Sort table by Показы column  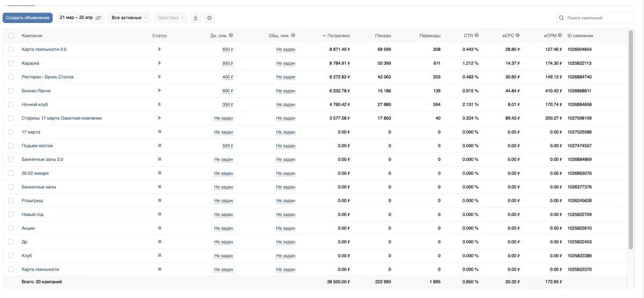pyautogui.click(x=383, y=35)
